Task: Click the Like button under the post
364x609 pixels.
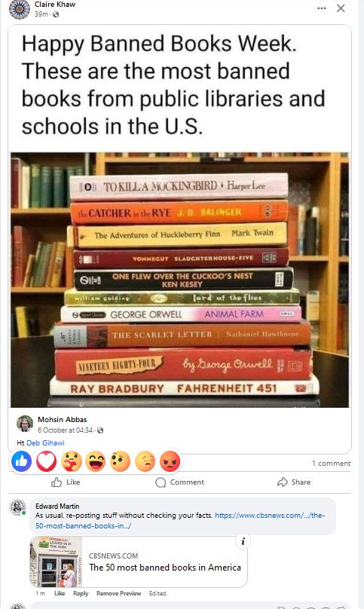Action: click(66, 482)
